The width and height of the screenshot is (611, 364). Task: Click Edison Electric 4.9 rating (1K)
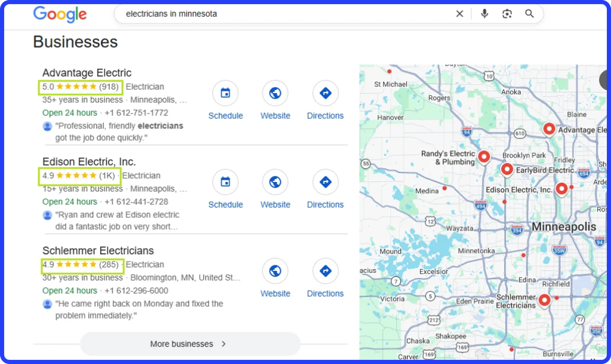click(x=79, y=176)
